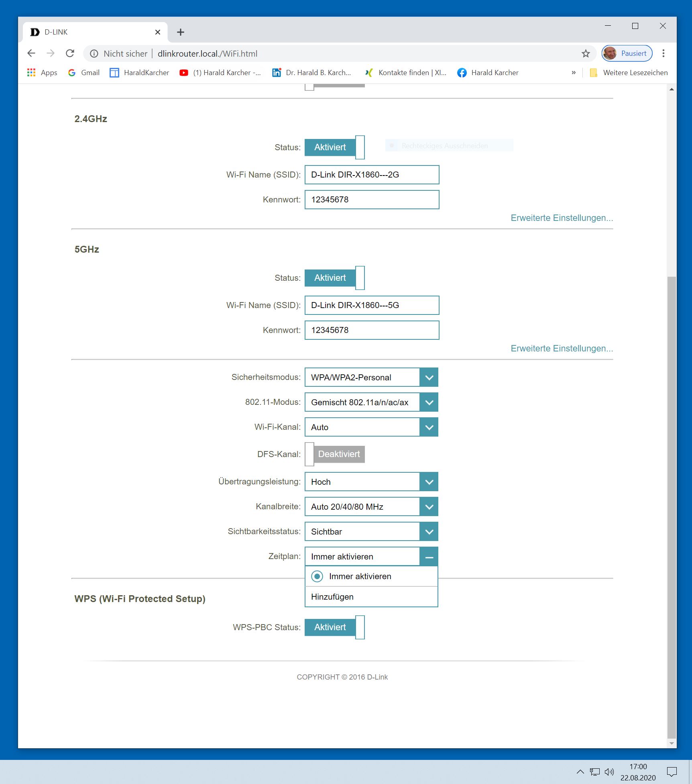Screen dimensions: 692x784
Task: Open the volume icon in the system tray
Action: coord(609,772)
